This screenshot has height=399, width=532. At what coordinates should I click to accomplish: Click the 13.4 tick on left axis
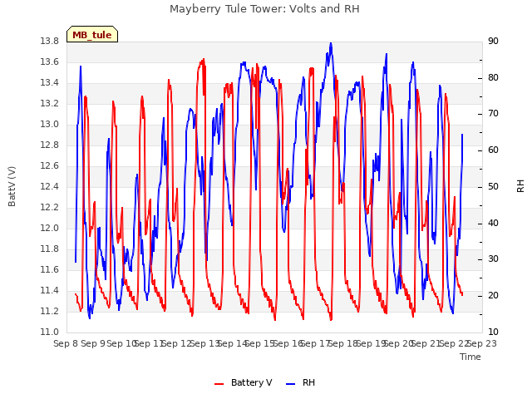coord(50,83)
